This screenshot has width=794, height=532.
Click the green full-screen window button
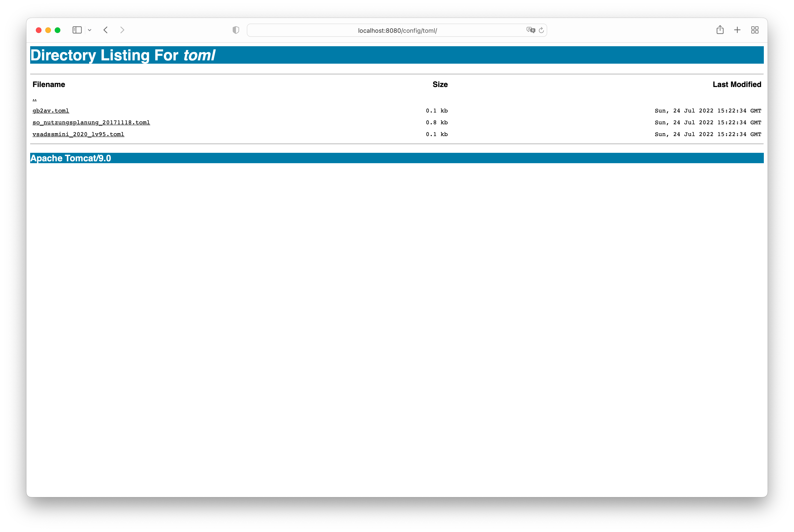point(58,30)
